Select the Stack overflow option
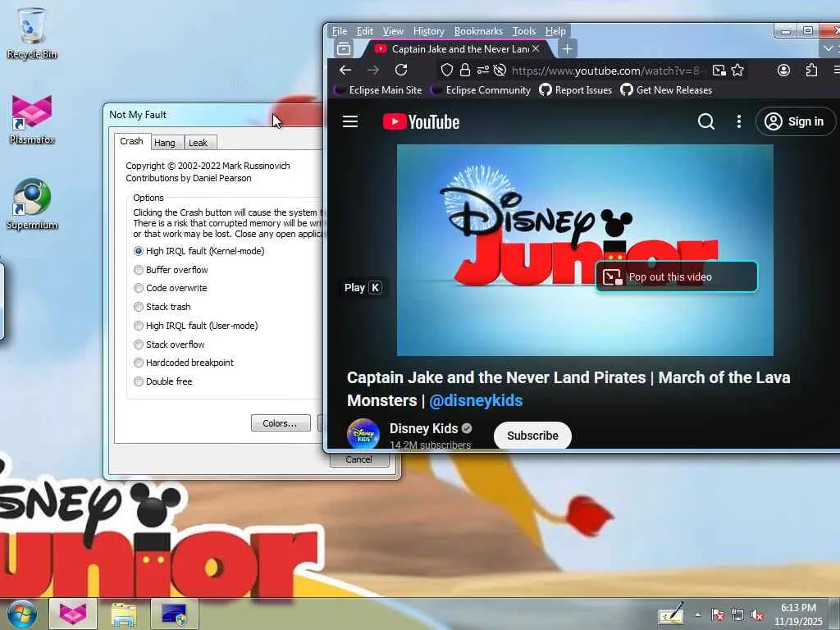The width and height of the screenshot is (840, 630). pos(169,344)
